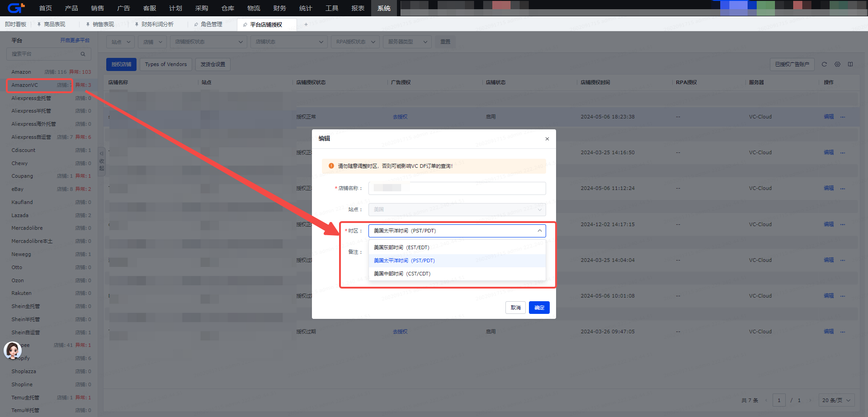This screenshot has height=417, width=868.
Task: Click the column layout icon above table
Action: pyautogui.click(x=850, y=64)
